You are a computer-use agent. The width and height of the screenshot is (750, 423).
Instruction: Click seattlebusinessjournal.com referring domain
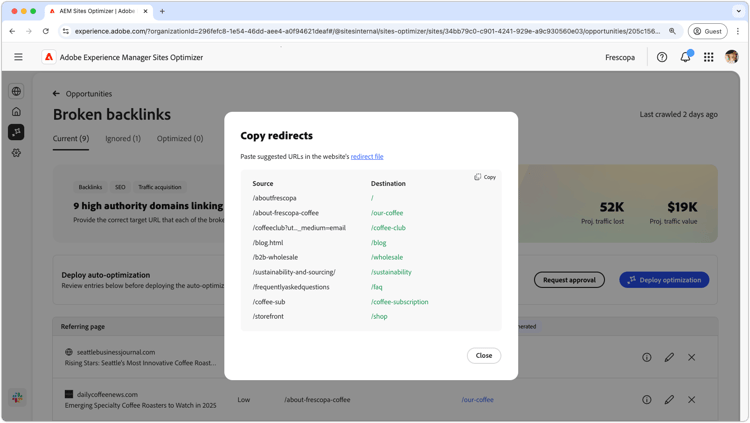pos(116,352)
